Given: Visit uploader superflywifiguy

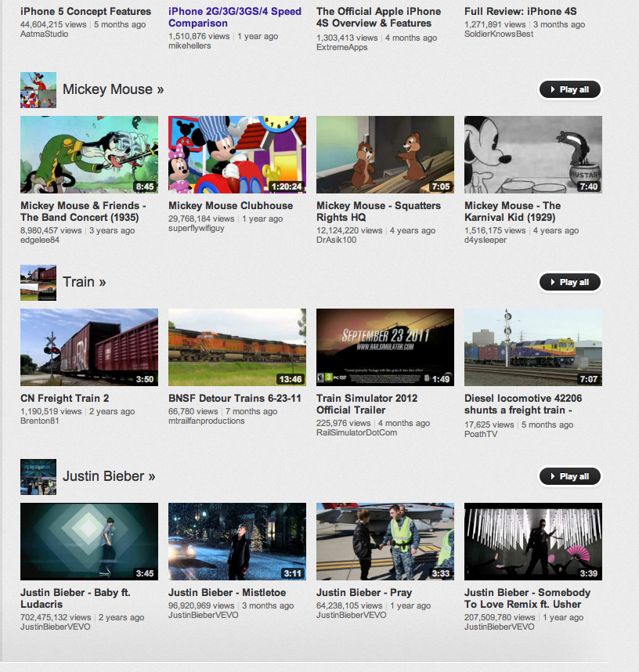Looking at the screenshot, I should click(197, 229).
